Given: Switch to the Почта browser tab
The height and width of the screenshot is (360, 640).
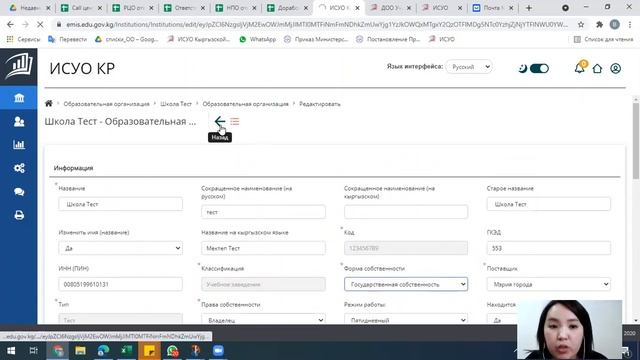Looking at the screenshot, I should coord(492,8).
